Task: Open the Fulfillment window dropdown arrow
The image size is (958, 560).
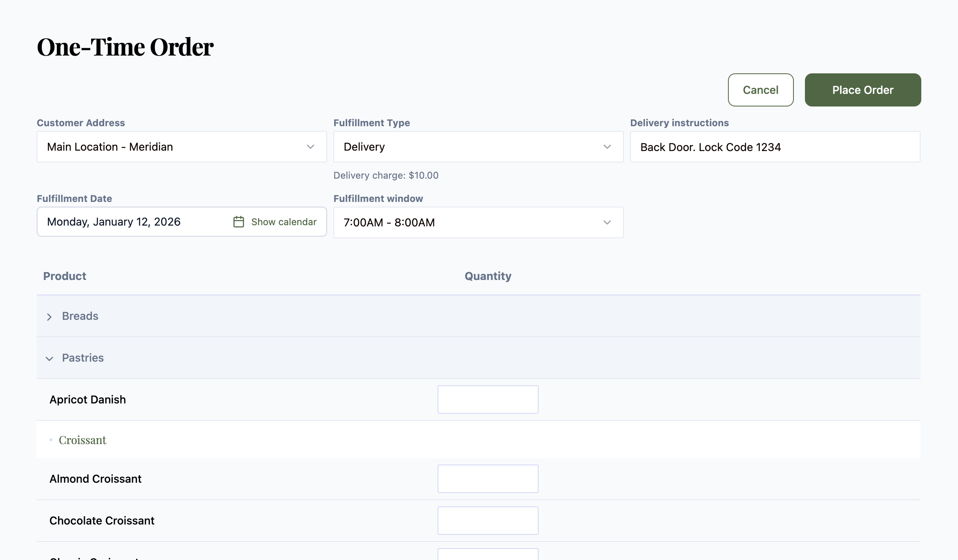Action: [607, 222]
